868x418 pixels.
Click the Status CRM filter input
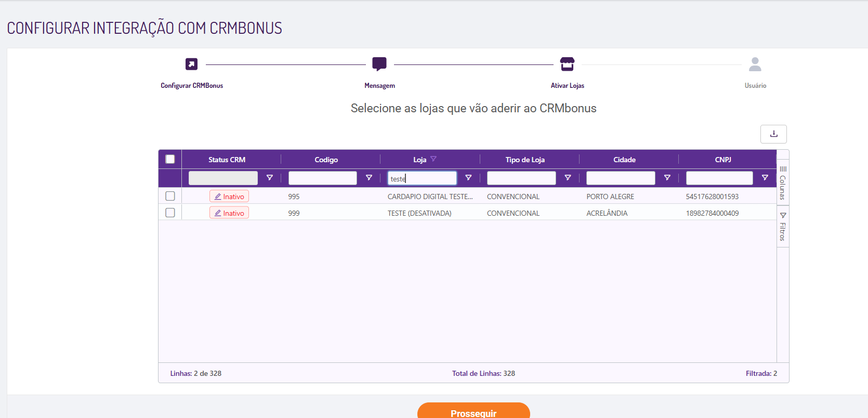point(223,178)
